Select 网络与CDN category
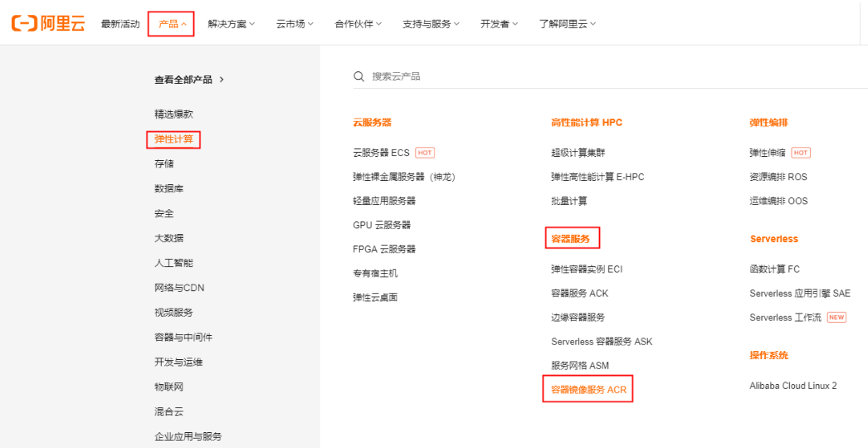 point(179,288)
